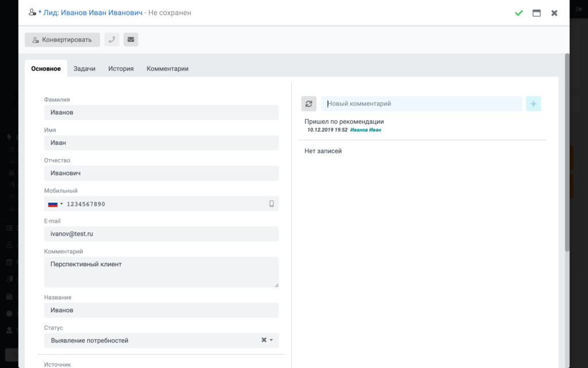
Task: Click the Не сохранен status text
Action: click(169, 13)
